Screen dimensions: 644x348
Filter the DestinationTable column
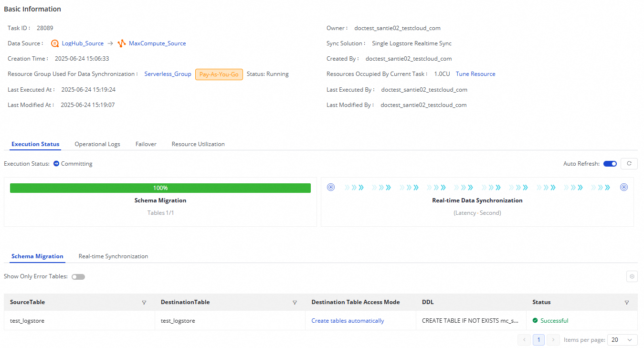click(295, 303)
